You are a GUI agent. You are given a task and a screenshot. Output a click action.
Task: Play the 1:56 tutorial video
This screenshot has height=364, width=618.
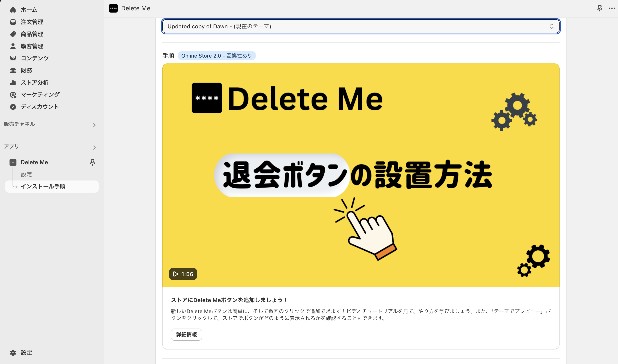coord(183,274)
